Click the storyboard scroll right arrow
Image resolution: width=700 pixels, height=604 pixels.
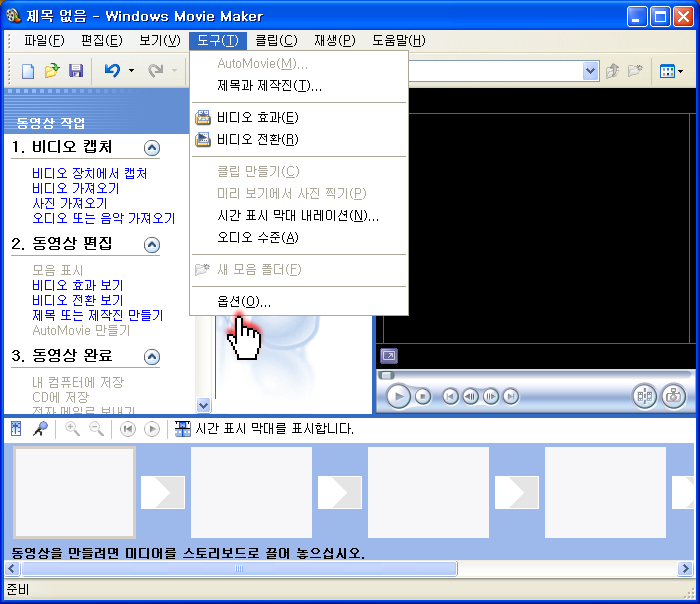(x=685, y=569)
